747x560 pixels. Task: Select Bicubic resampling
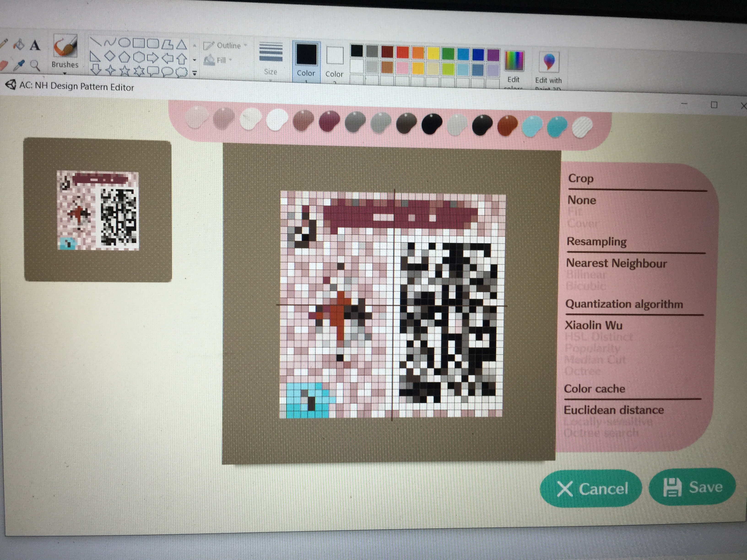point(586,286)
